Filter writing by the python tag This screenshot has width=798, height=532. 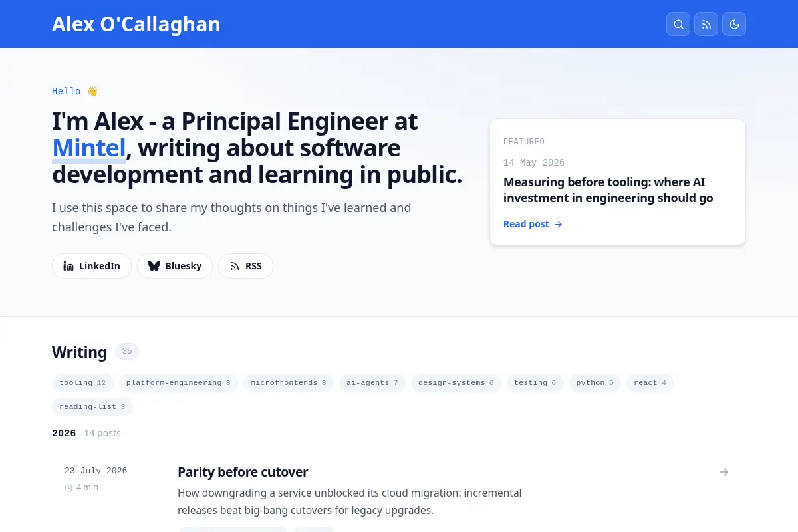point(595,383)
